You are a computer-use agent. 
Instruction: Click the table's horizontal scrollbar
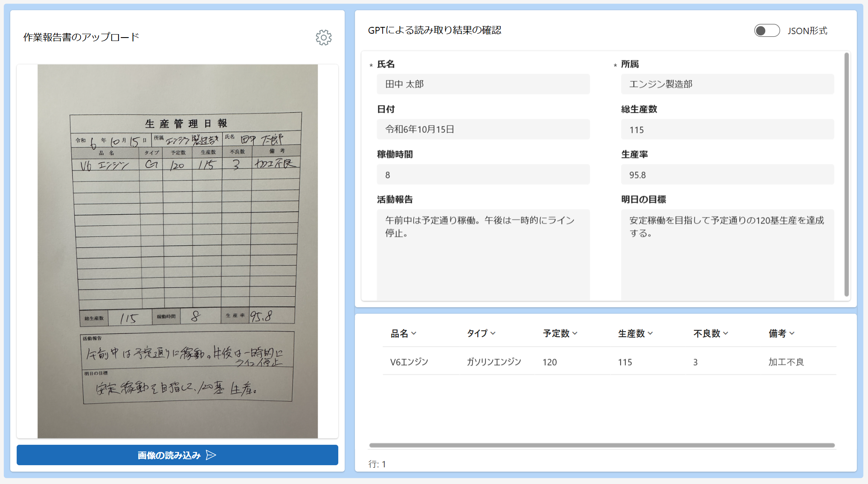click(x=601, y=445)
